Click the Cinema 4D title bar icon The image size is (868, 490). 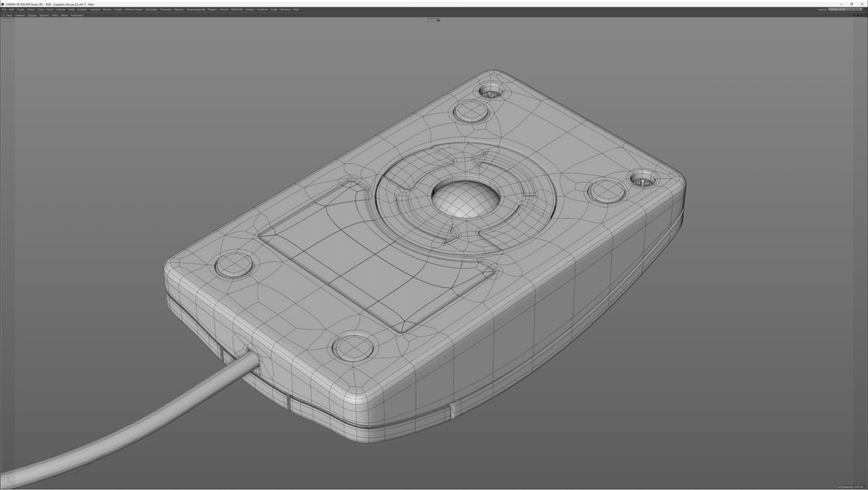[2, 4]
